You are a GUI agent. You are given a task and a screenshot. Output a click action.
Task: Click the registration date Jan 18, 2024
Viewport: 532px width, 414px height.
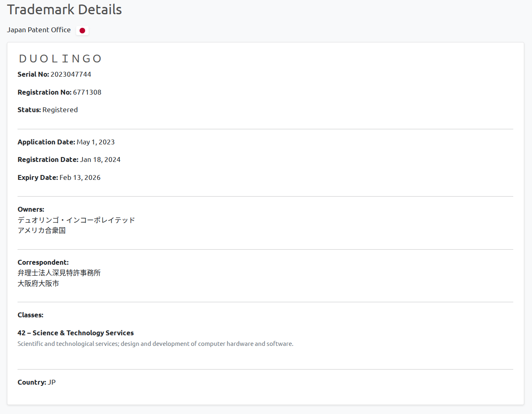pyautogui.click(x=100, y=159)
